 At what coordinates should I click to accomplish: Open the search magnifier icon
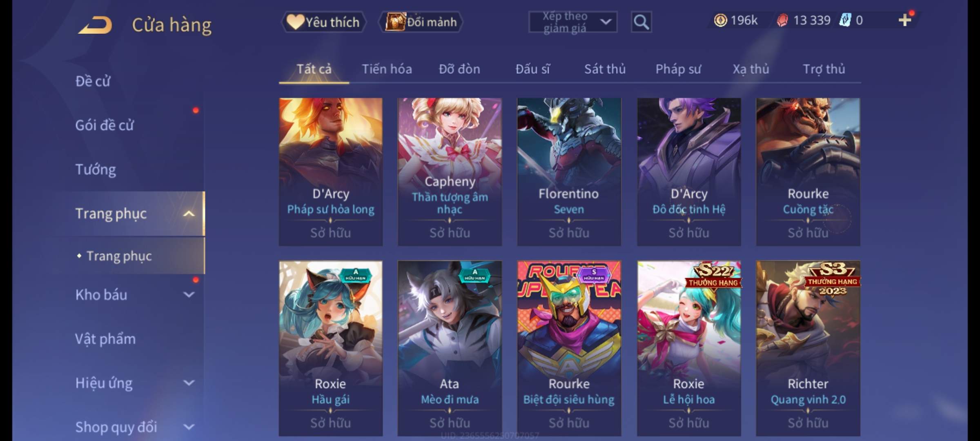click(641, 22)
